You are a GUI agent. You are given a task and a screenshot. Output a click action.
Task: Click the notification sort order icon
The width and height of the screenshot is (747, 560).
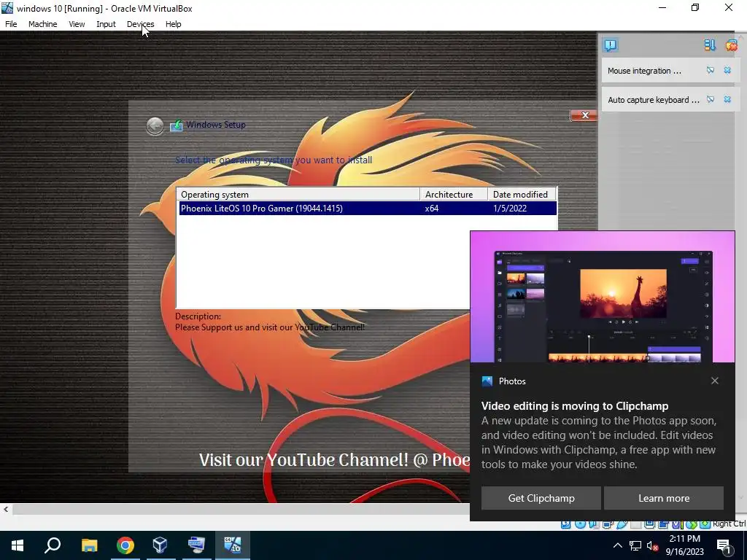point(710,45)
